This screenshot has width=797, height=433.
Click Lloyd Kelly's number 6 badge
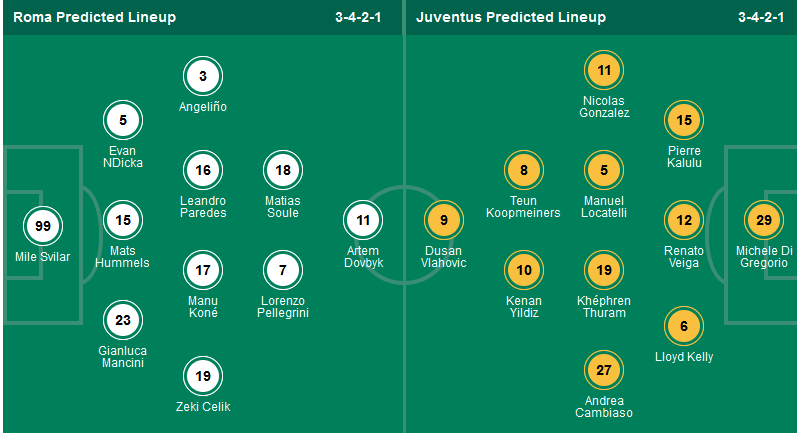pyautogui.click(x=684, y=325)
